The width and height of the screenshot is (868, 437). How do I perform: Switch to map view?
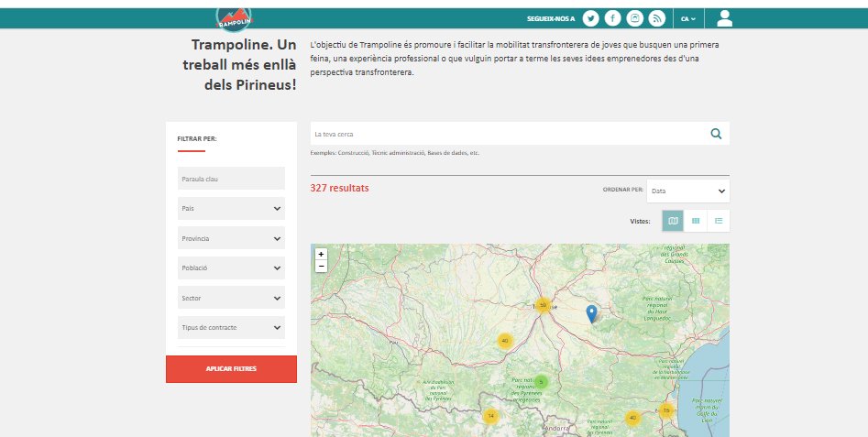673,221
